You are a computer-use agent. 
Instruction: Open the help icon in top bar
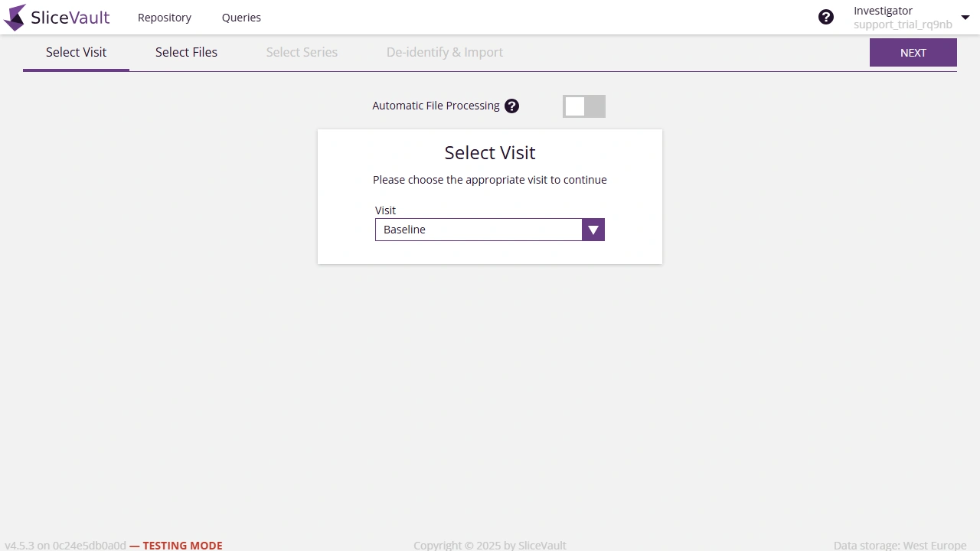tap(826, 17)
